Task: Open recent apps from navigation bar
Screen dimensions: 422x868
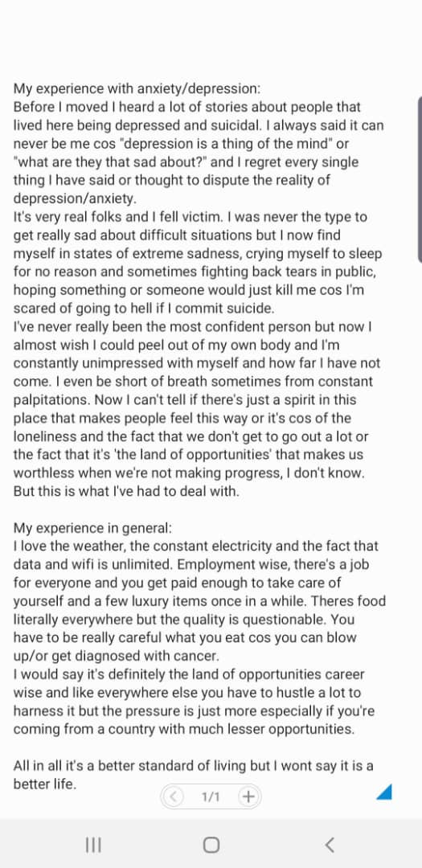Action: point(93,844)
